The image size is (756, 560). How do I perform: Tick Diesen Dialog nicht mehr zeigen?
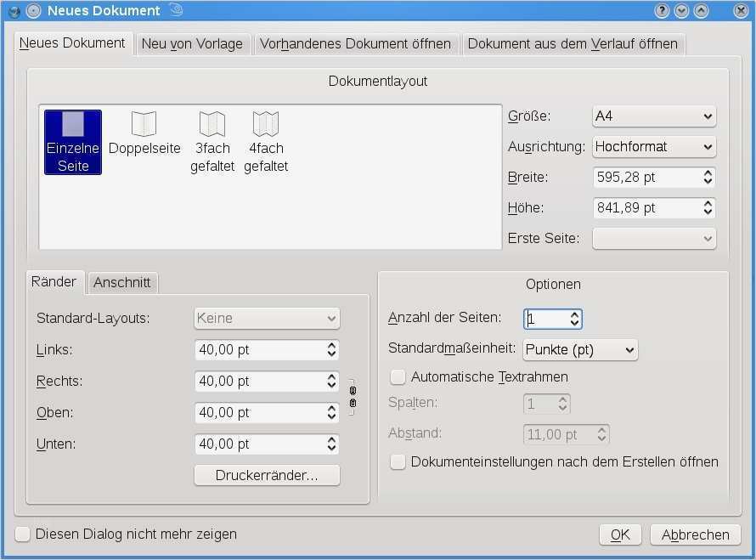[23, 534]
